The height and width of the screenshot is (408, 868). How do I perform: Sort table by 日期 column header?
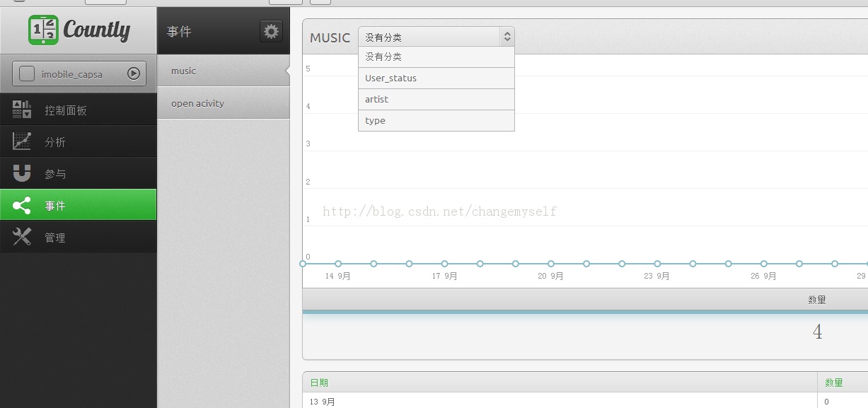(x=319, y=383)
